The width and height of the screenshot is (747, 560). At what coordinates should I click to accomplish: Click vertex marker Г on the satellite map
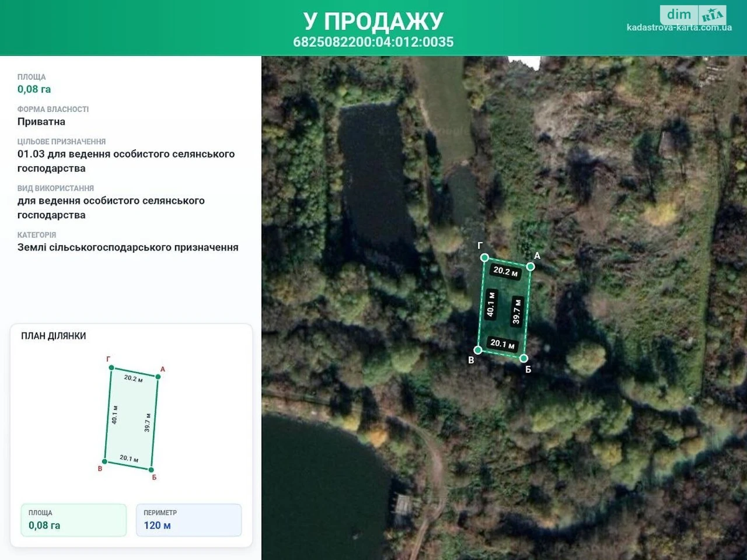(484, 257)
